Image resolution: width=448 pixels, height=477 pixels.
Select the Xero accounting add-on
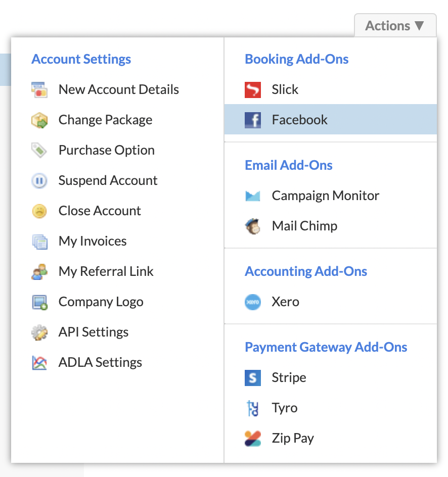[331, 302]
